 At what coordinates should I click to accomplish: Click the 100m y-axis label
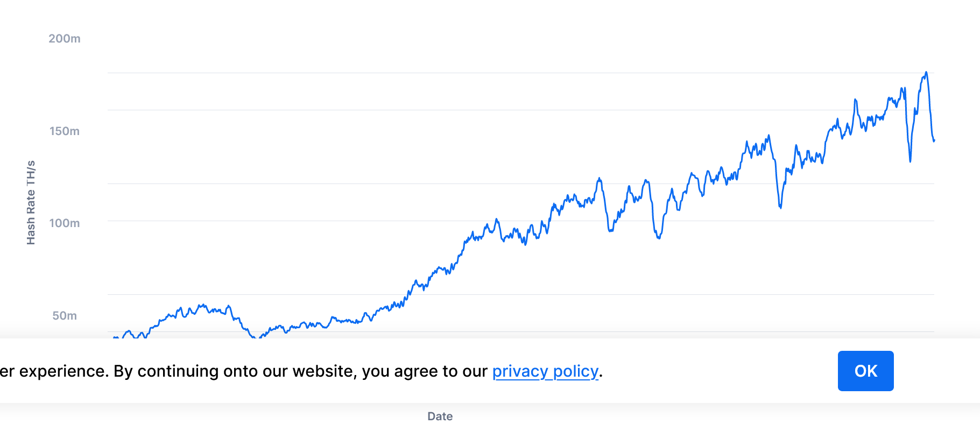pos(65,223)
